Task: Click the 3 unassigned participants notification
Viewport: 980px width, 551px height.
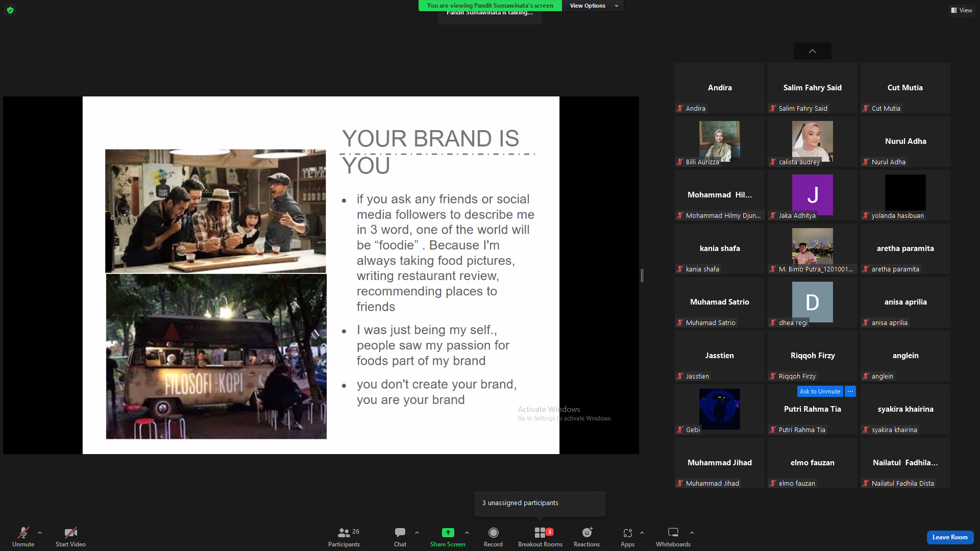Action: pyautogui.click(x=540, y=504)
